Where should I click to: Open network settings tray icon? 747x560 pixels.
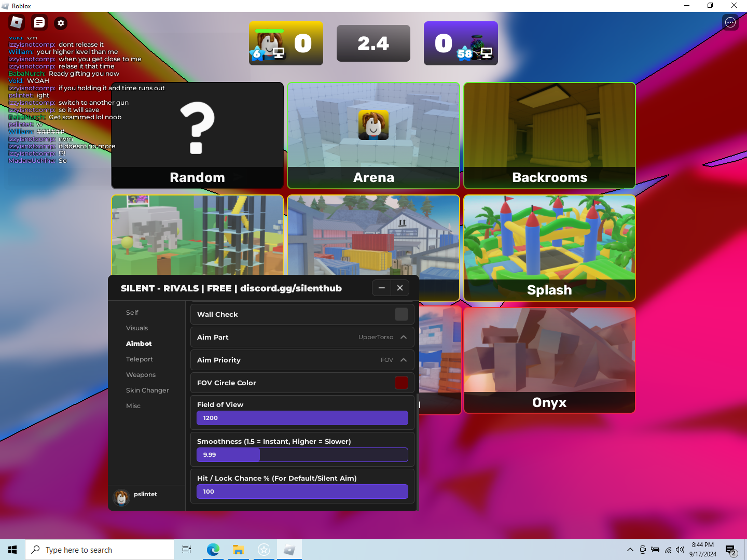(668, 550)
